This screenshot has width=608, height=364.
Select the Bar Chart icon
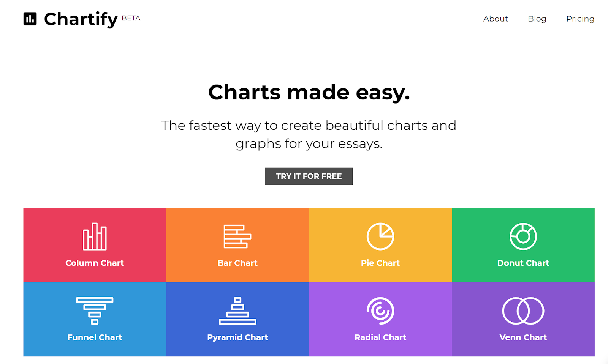(x=237, y=236)
